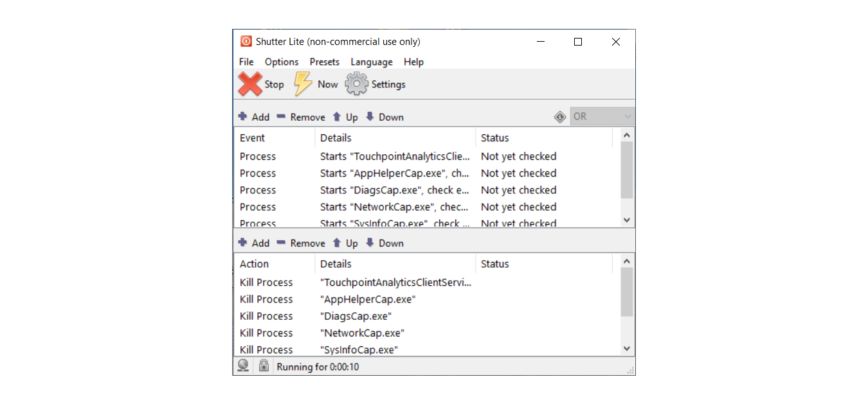Image resolution: width=868 pixels, height=404 pixels.
Task: Click the Actions list scrollbar up arrow
Action: 627,261
